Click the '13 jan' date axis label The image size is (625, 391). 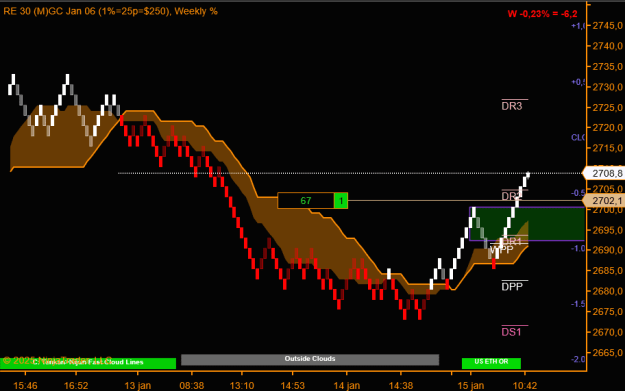pos(138,385)
